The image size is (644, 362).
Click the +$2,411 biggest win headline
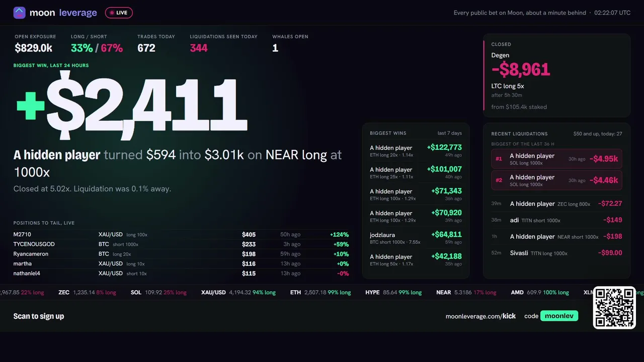132,105
